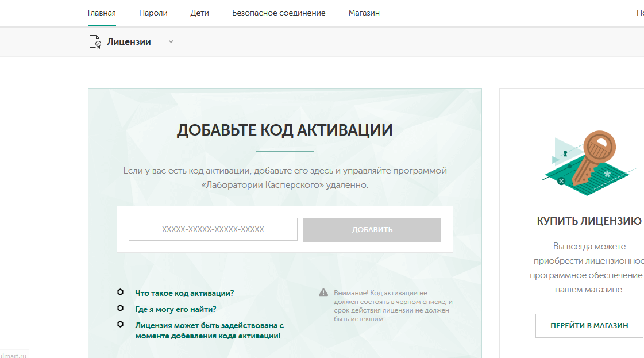Open 'Что такое код активации?' link
The image size is (644, 358).
coord(184,293)
